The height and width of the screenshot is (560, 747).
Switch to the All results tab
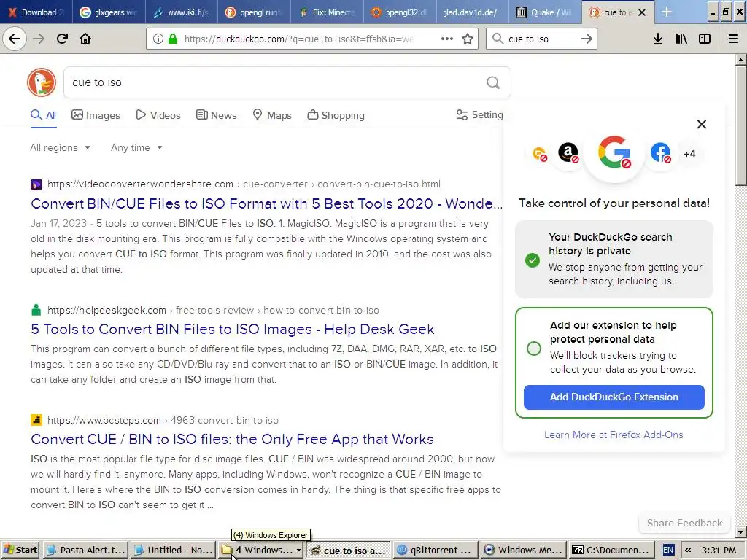point(43,115)
